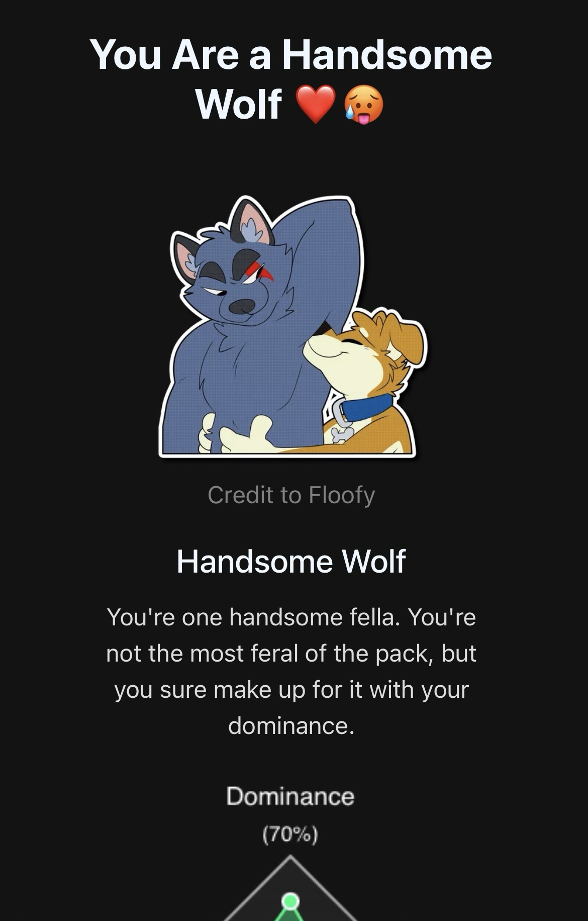Click the green data point on chart
Image resolution: width=588 pixels, height=921 pixels.
click(290, 901)
